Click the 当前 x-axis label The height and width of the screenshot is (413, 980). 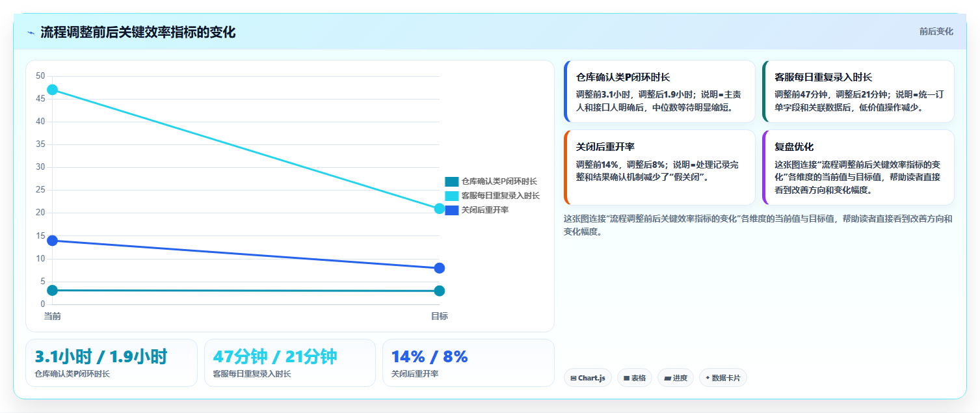click(x=53, y=316)
